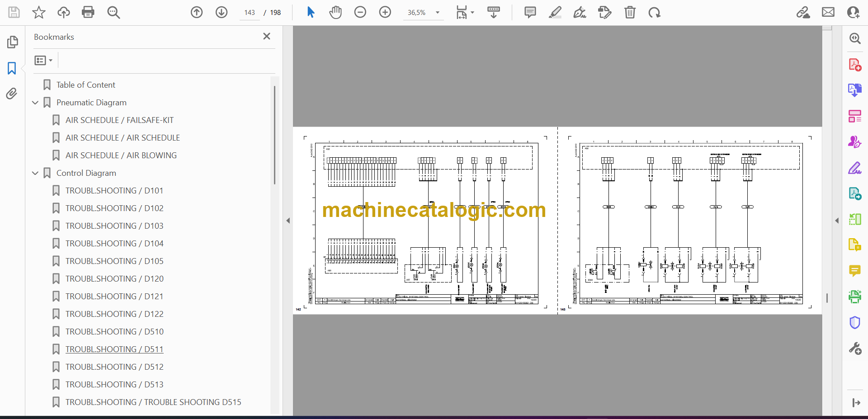Image resolution: width=868 pixels, height=419 pixels.
Task: Jump to TROUBL.SHOOTING / D120
Action: click(x=114, y=279)
